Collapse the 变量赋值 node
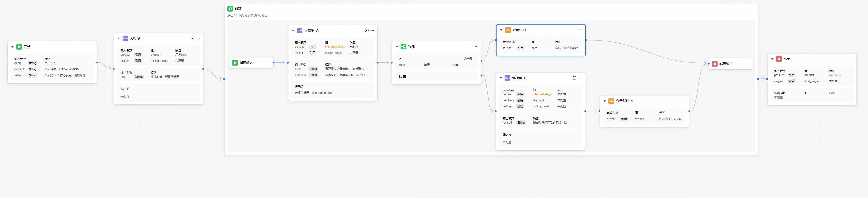The height and width of the screenshot is (198, 868). click(x=501, y=30)
